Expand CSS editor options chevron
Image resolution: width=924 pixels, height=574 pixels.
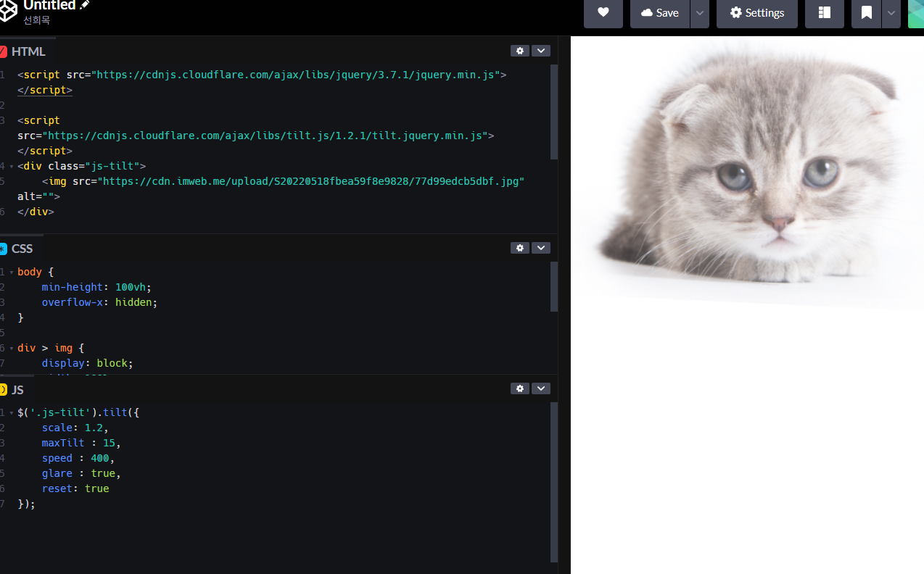[541, 248]
